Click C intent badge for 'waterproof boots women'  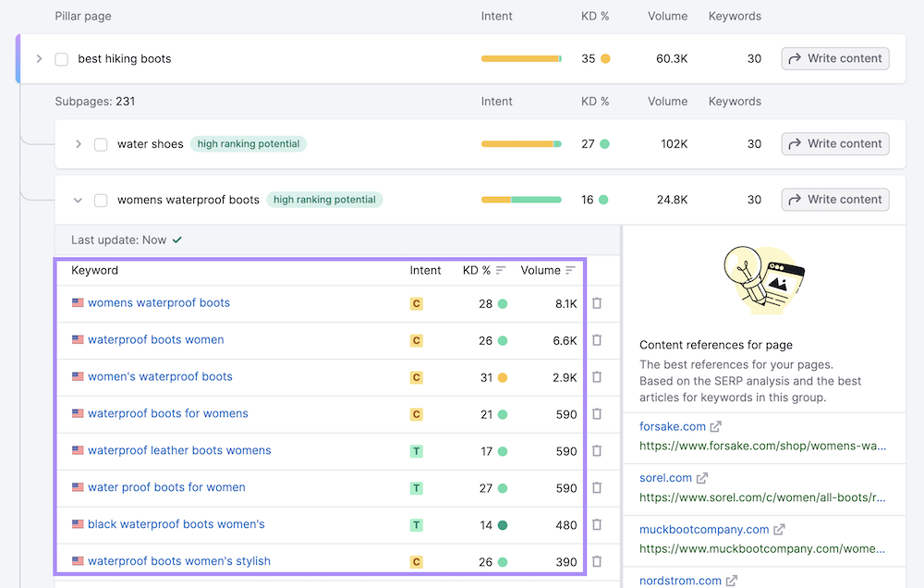point(416,341)
